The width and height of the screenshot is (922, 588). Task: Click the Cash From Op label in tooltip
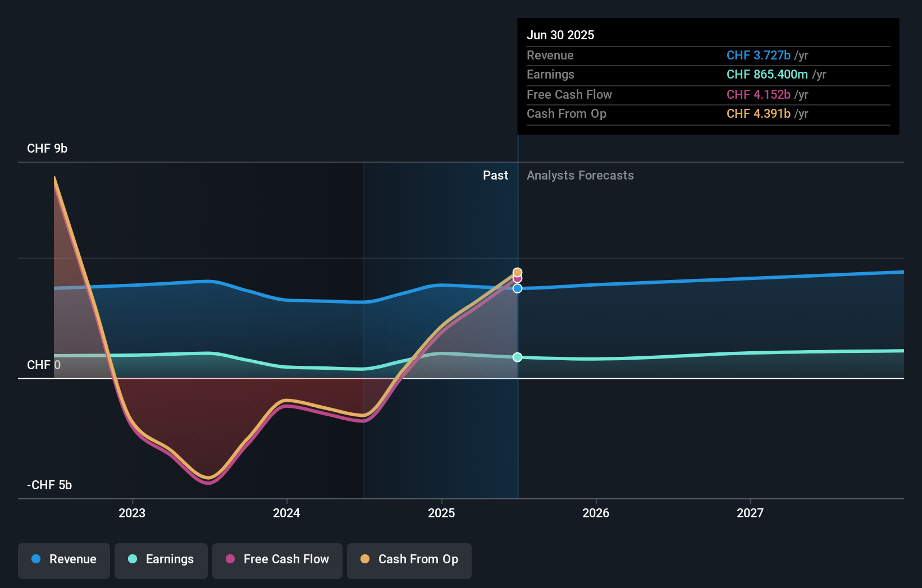(x=567, y=113)
